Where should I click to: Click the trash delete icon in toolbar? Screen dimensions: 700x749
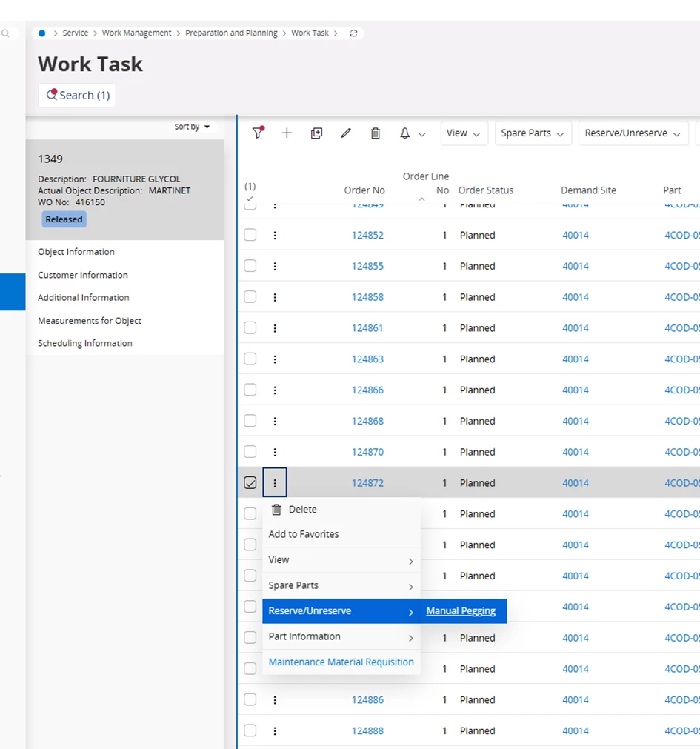click(376, 133)
